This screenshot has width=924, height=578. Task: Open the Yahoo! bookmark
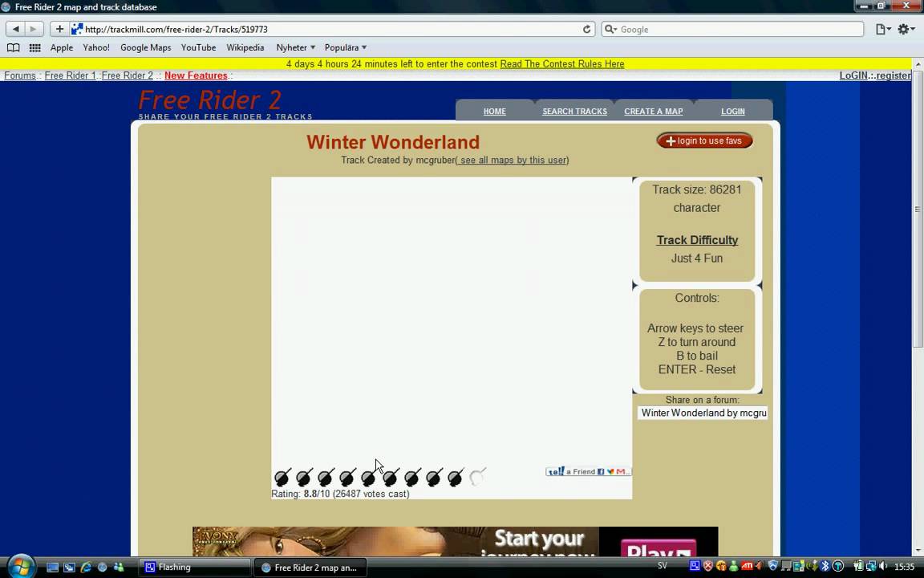coord(96,48)
